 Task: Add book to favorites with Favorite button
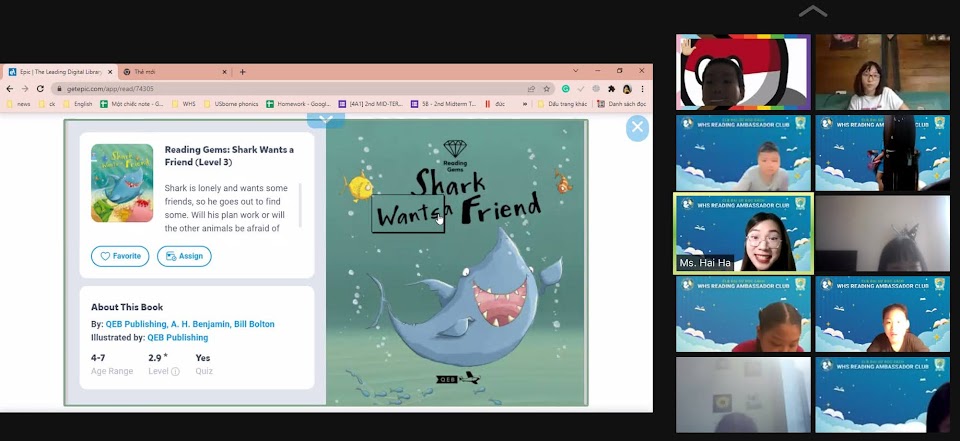click(x=120, y=256)
